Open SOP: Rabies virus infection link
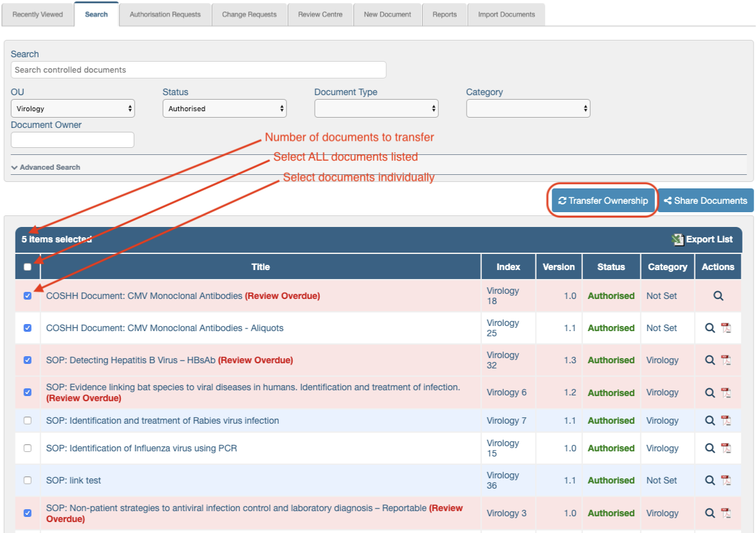The image size is (756, 533). [163, 420]
